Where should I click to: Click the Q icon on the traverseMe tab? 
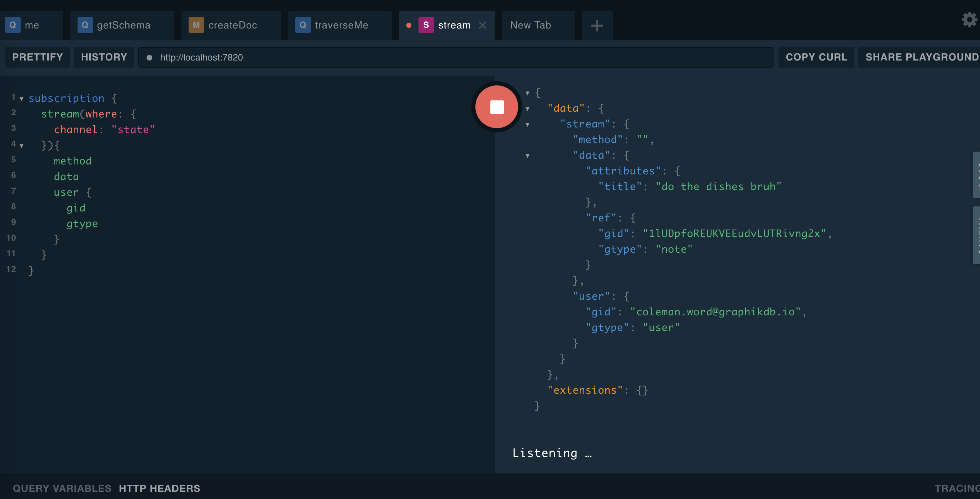click(x=303, y=25)
